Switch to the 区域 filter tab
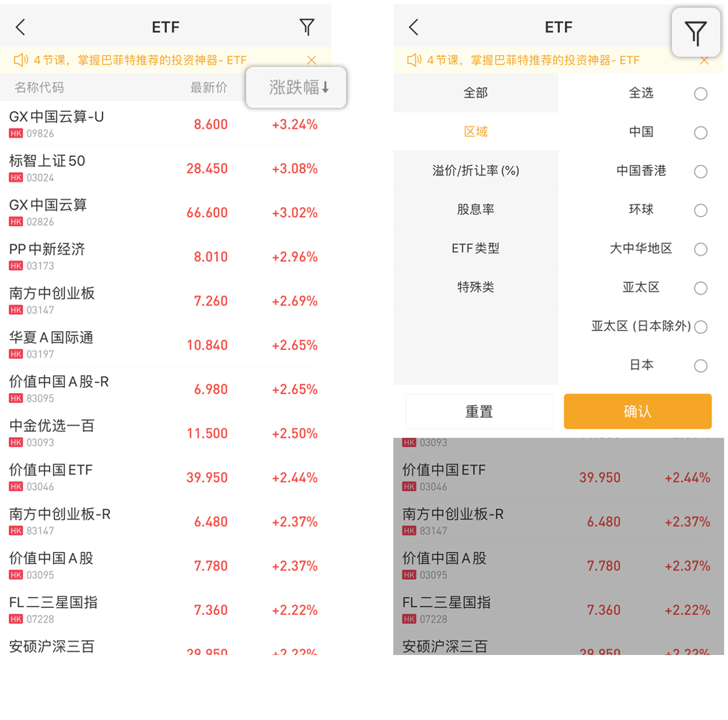This screenshot has width=728, height=720. pyautogui.click(x=475, y=132)
